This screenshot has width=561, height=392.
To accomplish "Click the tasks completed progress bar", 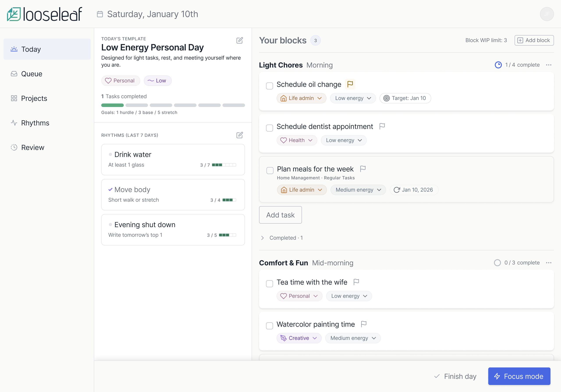I will (x=173, y=105).
